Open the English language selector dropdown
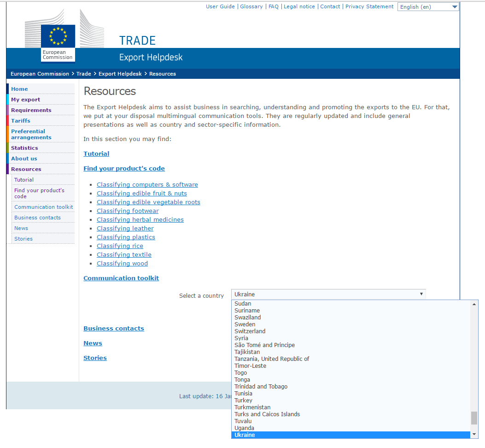The width and height of the screenshot is (485, 448). [428, 7]
